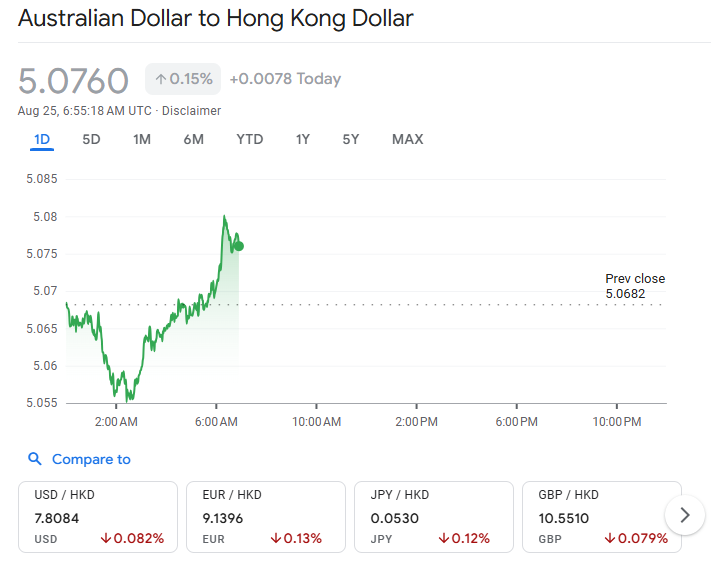Select the 1D time range tab
Viewport: 711px width, 566px height.
click(41, 139)
